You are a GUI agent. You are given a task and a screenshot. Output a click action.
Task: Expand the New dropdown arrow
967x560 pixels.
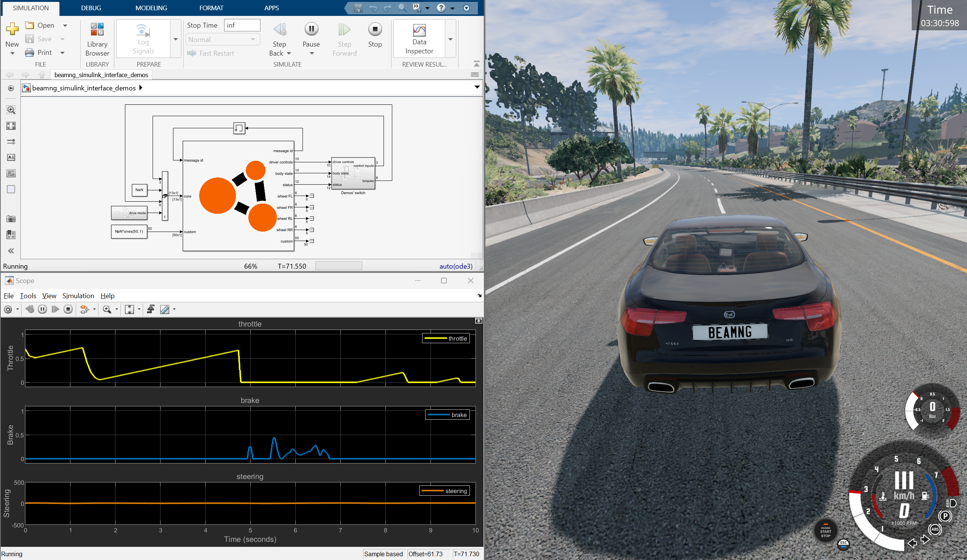pos(12,53)
